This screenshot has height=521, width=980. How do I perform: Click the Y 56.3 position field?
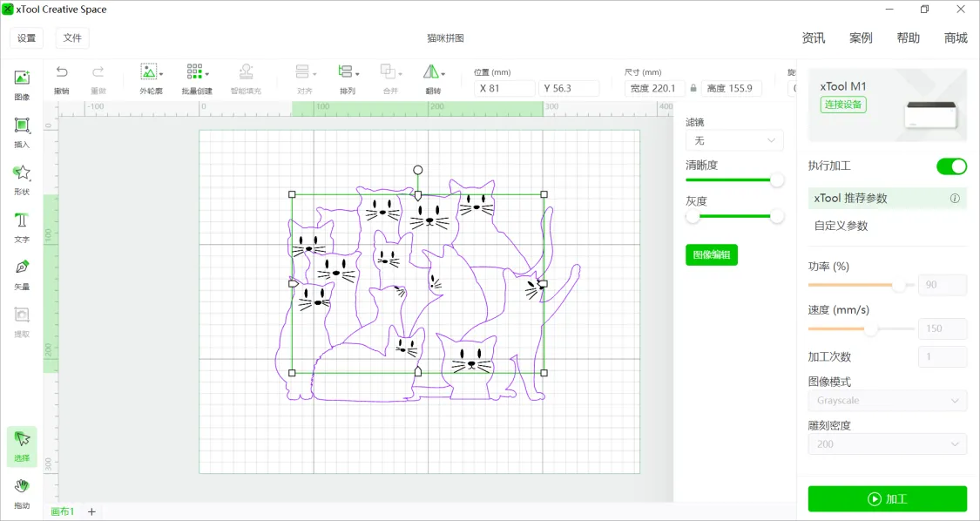point(569,88)
